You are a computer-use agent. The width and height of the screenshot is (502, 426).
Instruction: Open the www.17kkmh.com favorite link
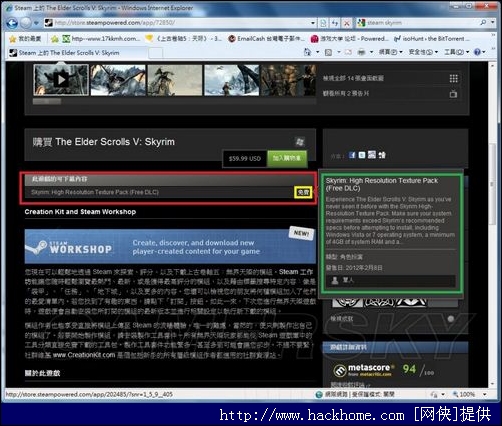[x=101, y=39]
